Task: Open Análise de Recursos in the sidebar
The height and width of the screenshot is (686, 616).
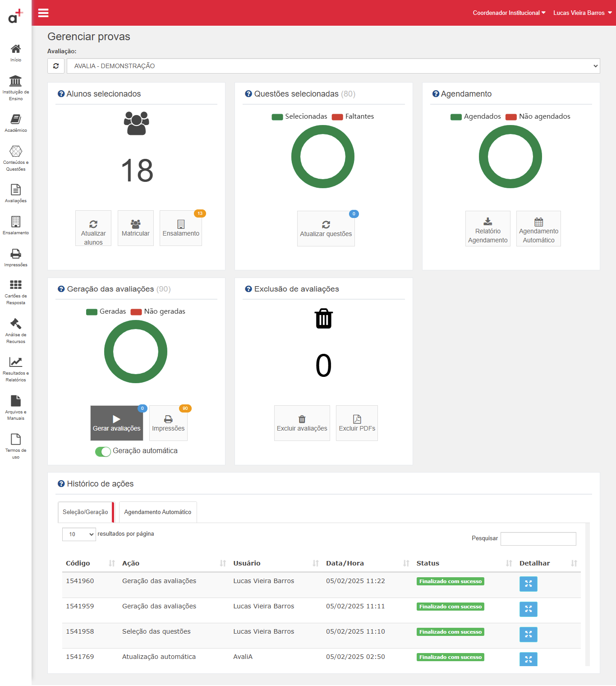Action: pos(16,331)
